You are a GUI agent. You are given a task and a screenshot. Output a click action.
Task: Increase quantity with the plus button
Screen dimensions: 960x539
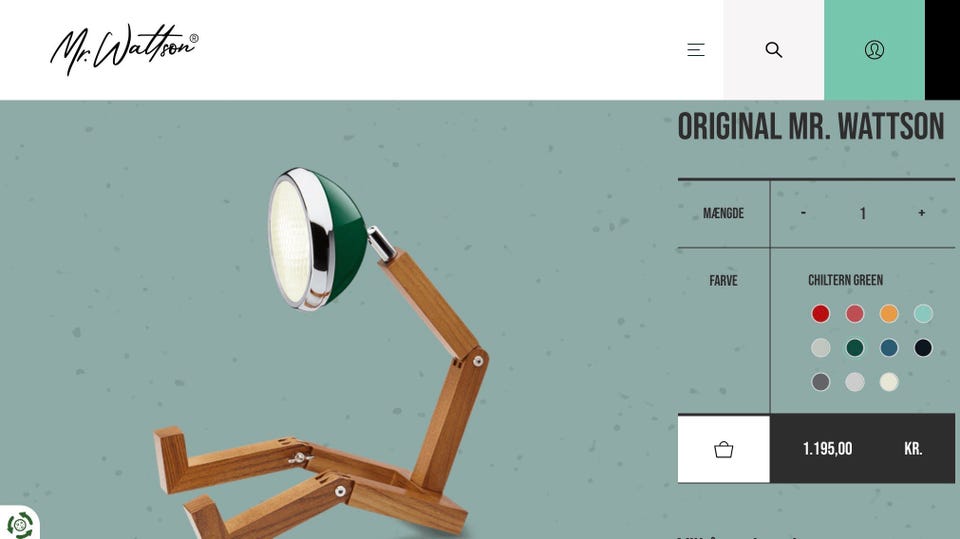(921, 213)
